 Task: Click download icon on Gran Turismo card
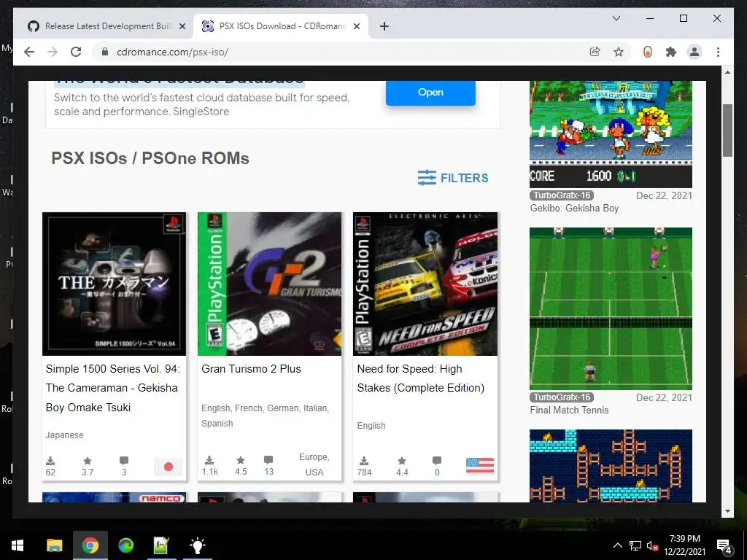pos(209,460)
